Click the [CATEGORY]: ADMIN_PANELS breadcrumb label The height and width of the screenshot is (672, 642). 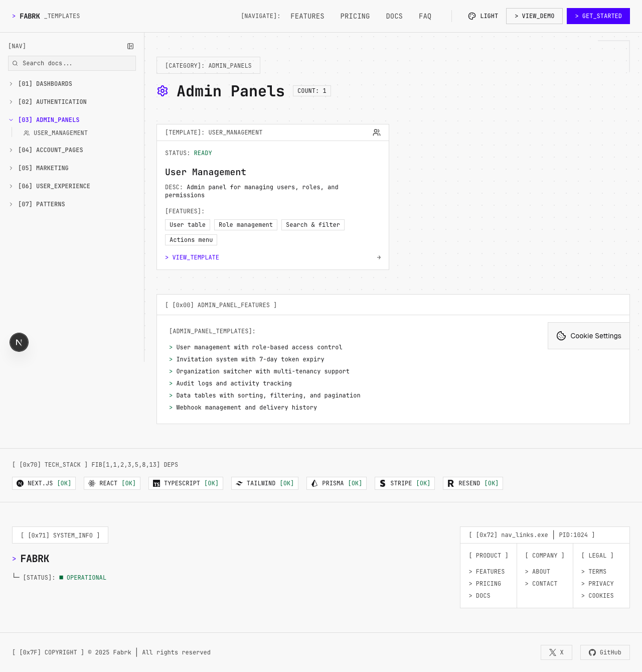[x=208, y=65]
